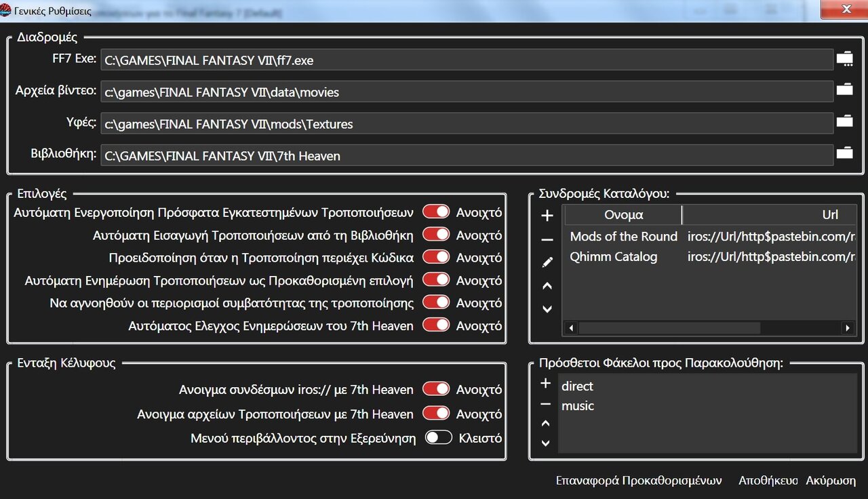Click Url cell of Qhimm Catalog
Screen dimensions: 868x499
tap(771, 257)
